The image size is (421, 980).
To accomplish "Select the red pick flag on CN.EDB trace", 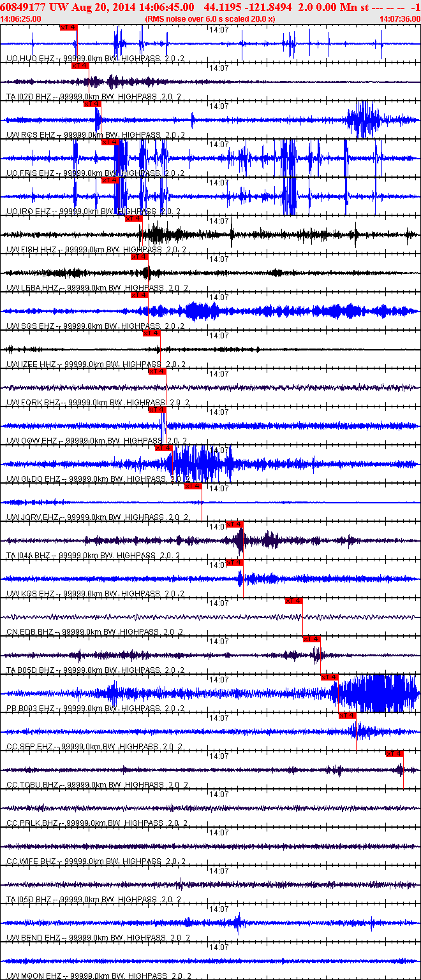I will pyautogui.click(x=294, y=601).
